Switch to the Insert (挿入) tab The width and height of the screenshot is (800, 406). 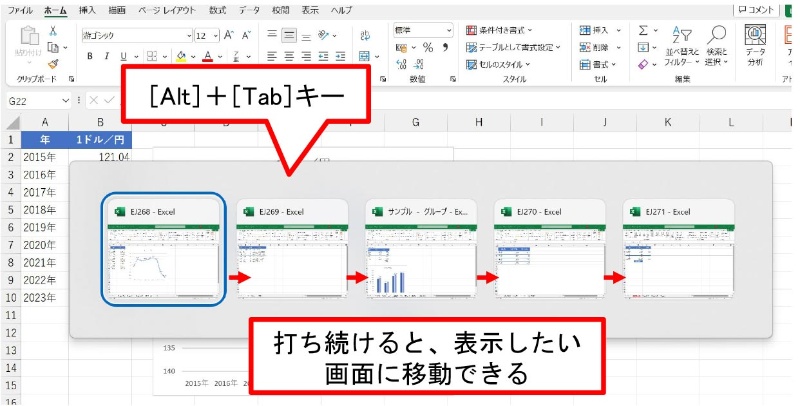[x=87, y=9]
